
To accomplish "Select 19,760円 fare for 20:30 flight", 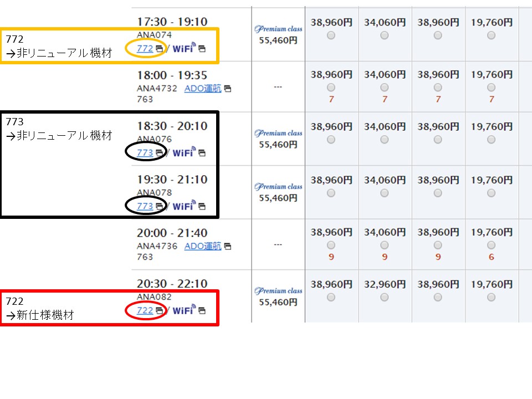I will (492, 297).
